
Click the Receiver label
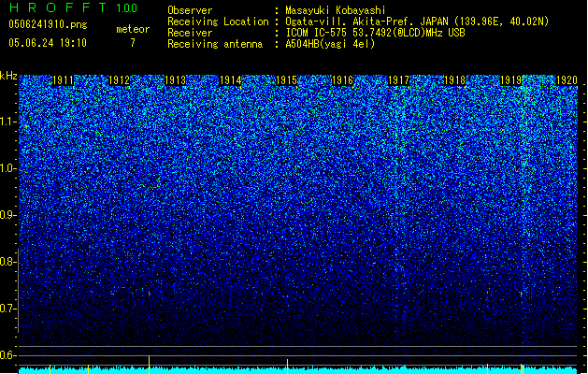[x=190, y=33]
